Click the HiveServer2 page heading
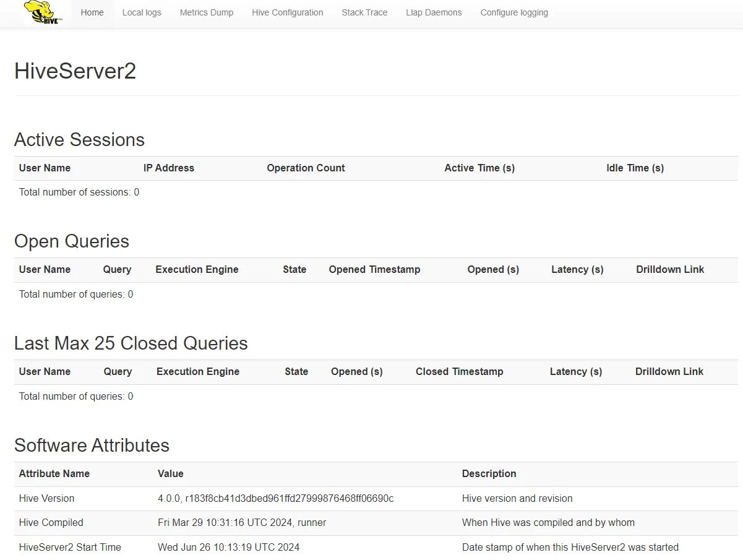The height and width of the screenshot is (560, 743). pos(75,71)
